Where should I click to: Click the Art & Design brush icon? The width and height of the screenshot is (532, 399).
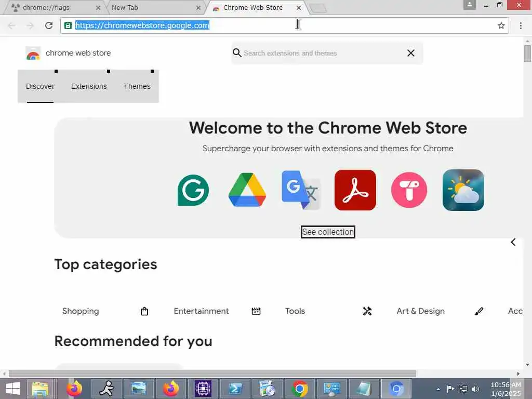coord(478,311)
